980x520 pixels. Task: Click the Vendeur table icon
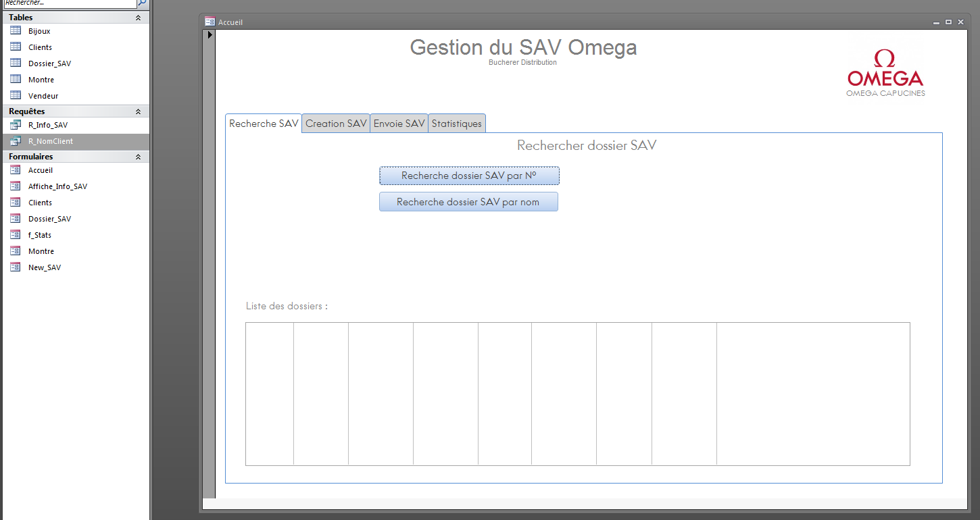pos(16,95)
